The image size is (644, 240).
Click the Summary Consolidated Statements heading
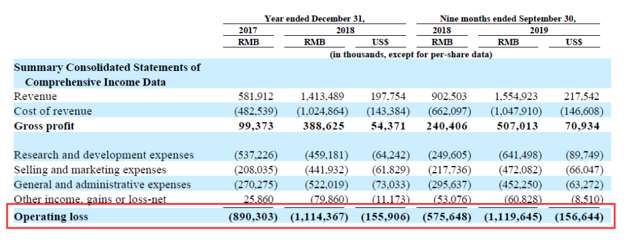[107, 75]
